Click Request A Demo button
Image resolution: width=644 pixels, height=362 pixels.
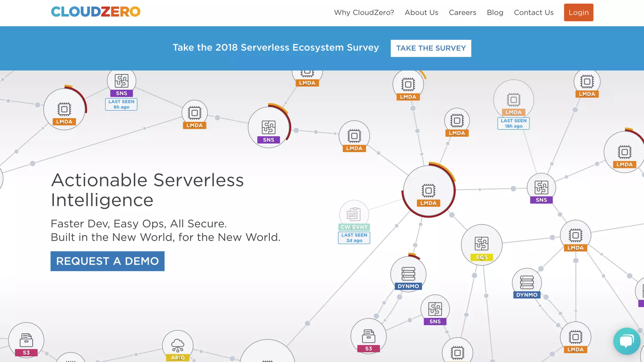[x=108, y=261]
